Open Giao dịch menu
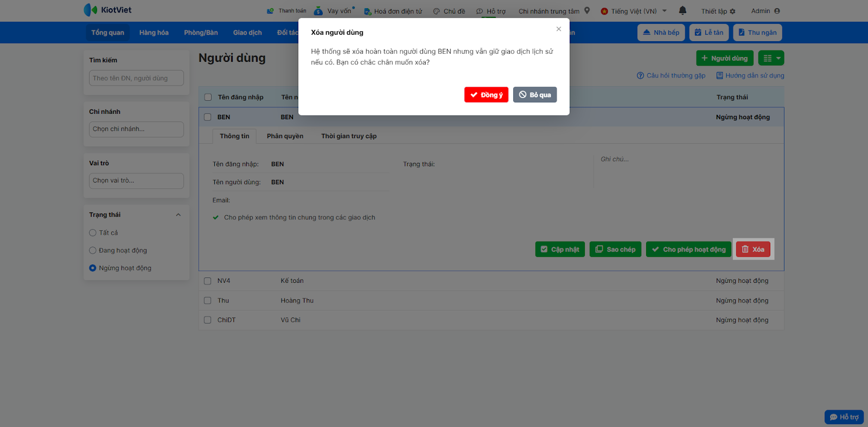The image size is (868, 427). click(247, 33)
